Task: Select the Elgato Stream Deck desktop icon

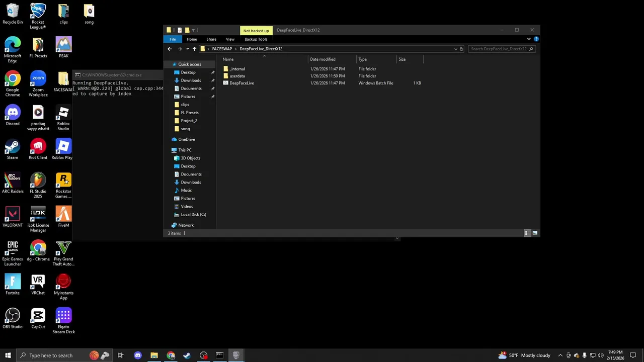Action: tap(63, 321)
